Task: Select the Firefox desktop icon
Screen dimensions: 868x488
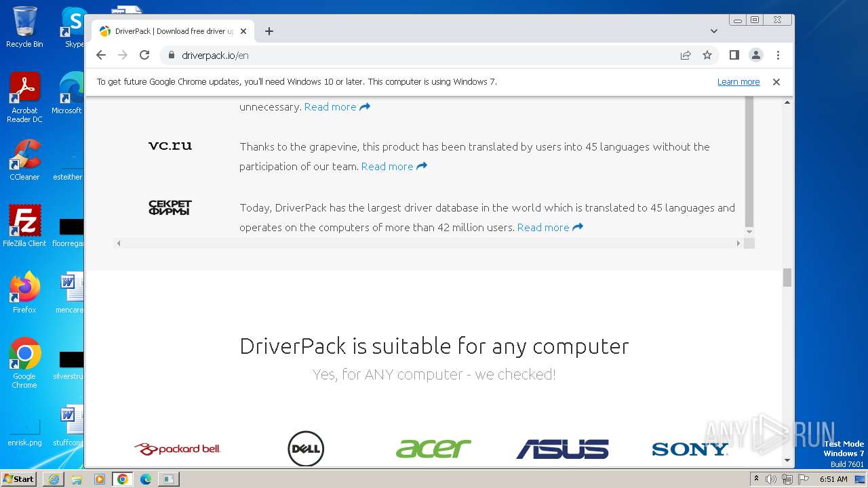Action: pyautogui.click(x=24, y=292)
